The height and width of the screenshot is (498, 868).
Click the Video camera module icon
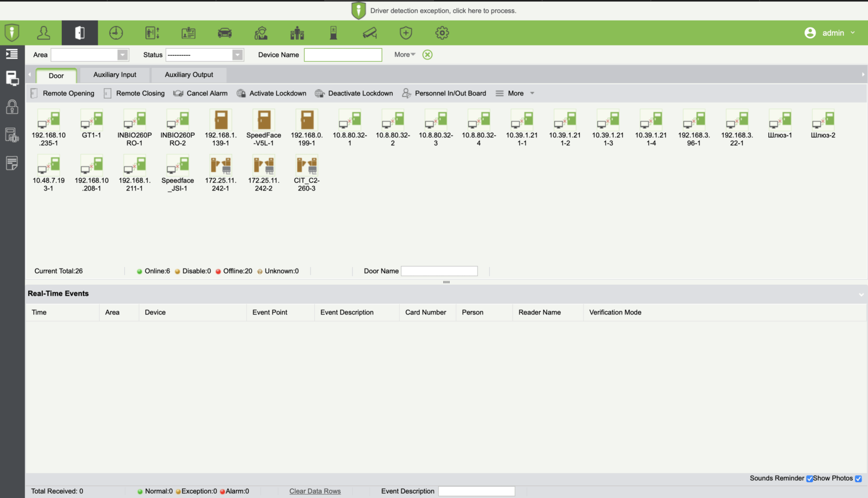pyautogui.click(x=370, y=33)
